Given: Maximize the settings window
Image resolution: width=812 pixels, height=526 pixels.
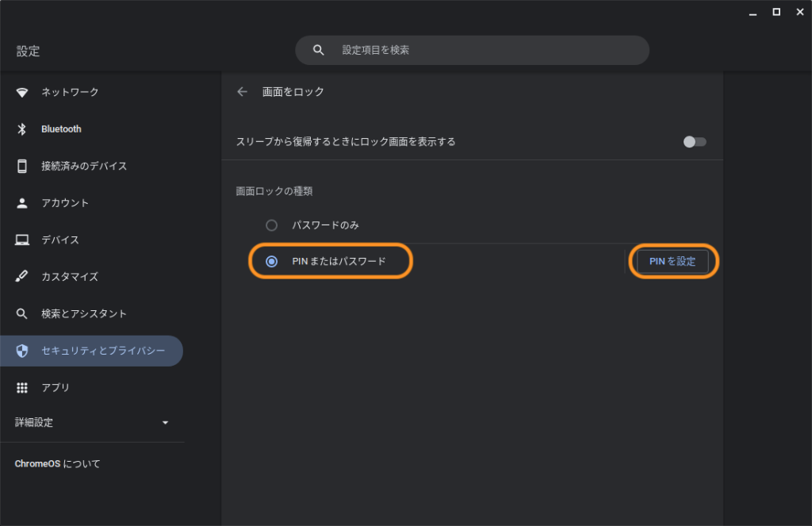Looking at the screenshot, I should [776, 12].
